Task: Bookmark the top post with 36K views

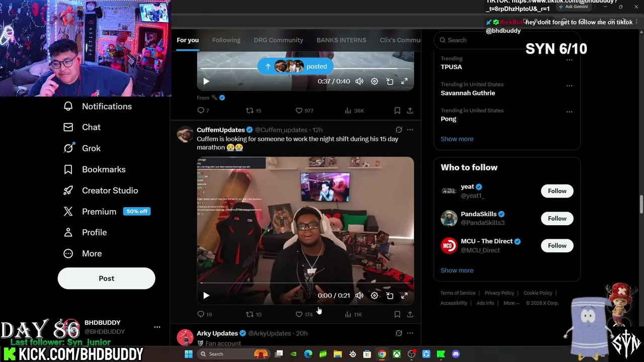Action: coord(397,111)
